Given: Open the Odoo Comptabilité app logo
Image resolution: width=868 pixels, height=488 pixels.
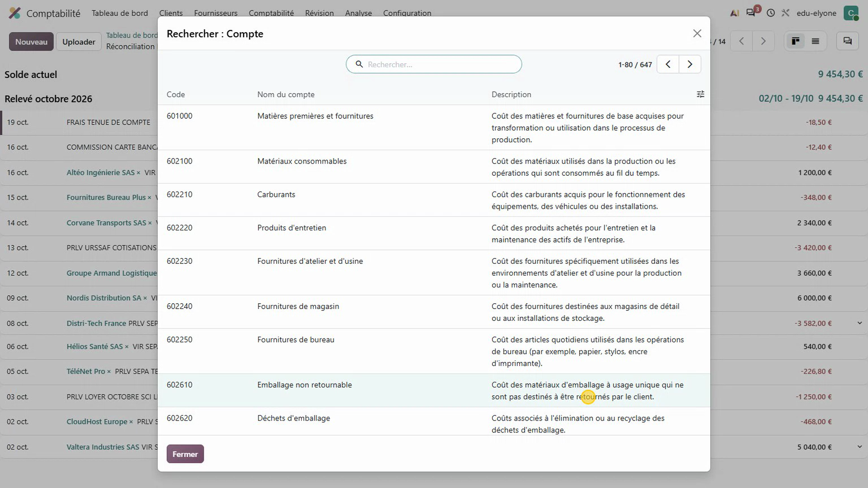Looking at the screenshot, I should click(15, 13).
